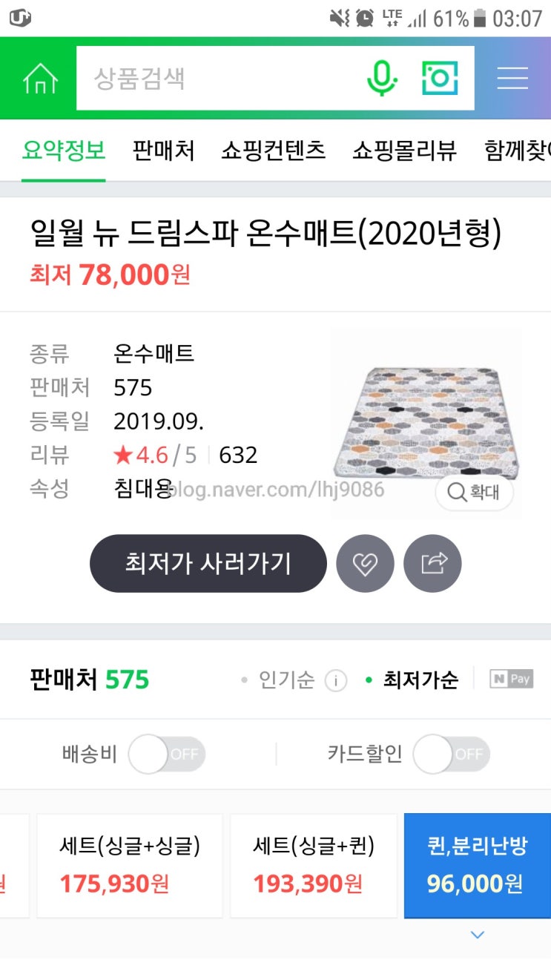The width and height of the screenshot is (551, 980).
Task: Click the 확대 zoom button
Action: 474,492
